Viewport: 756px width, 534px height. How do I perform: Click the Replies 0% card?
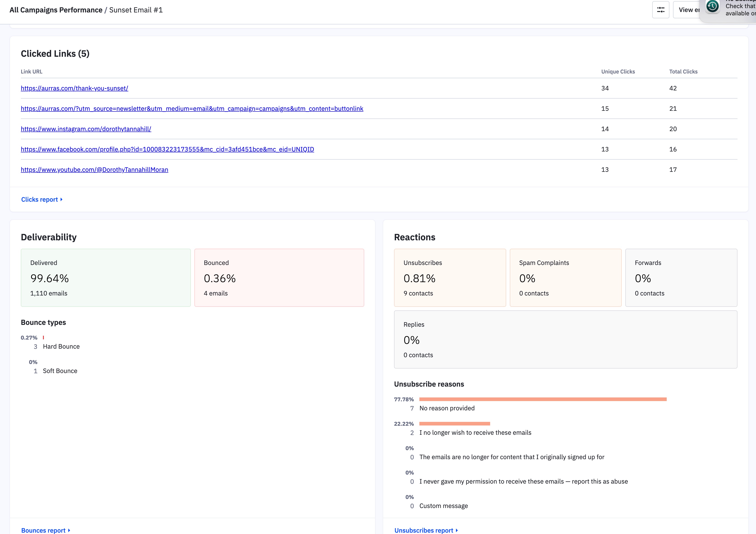tap(565, 339)
